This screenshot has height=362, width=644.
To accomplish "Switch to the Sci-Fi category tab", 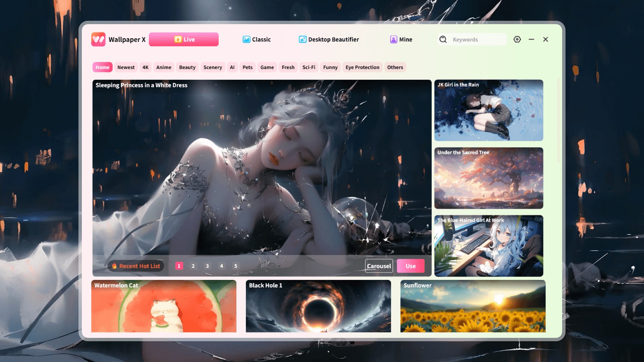I will point(308,67).
